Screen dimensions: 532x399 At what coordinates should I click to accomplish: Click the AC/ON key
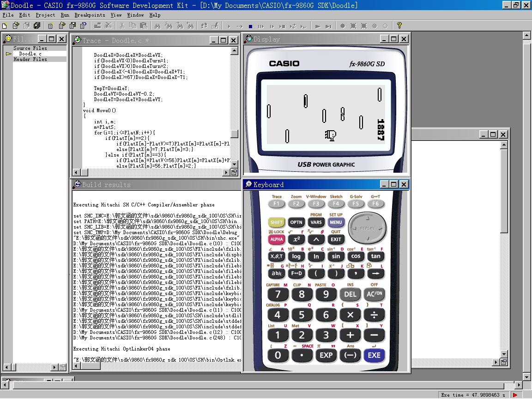coord(374,294)
